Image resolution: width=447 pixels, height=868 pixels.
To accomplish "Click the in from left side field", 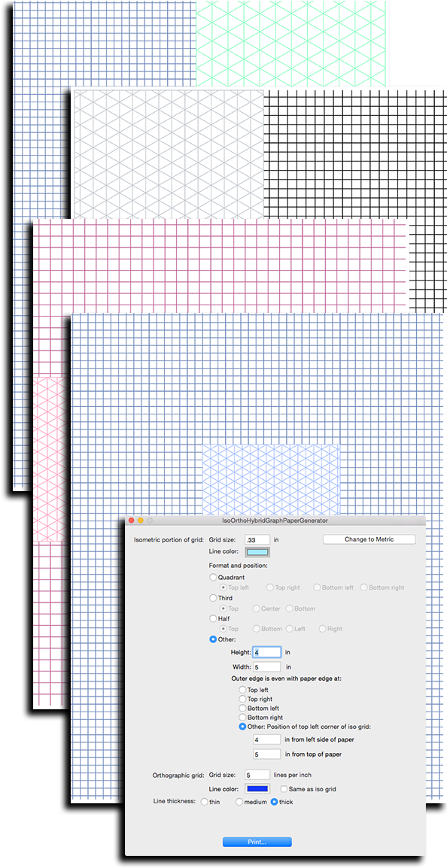I will tap(267, 739).
